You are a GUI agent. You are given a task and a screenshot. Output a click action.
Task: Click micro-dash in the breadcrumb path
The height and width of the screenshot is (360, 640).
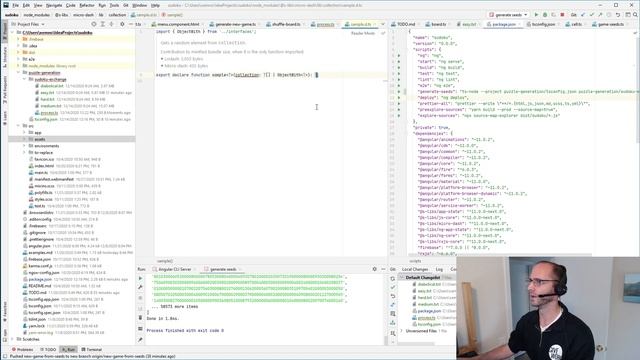pos(83,15)
